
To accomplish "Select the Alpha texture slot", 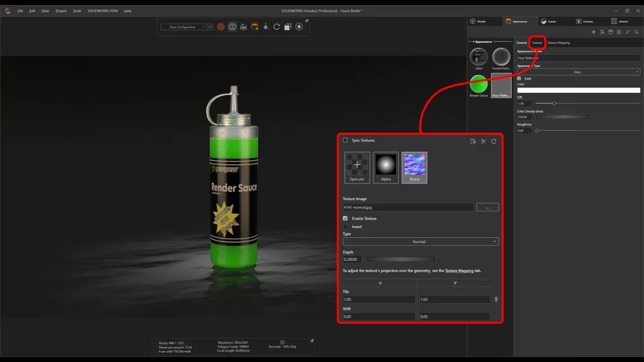I will click(386, 168).
